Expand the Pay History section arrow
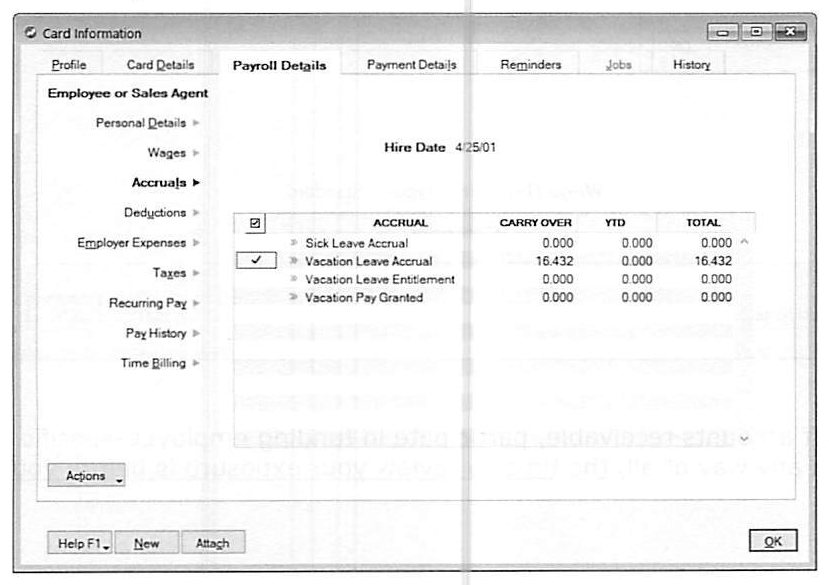Screen dimensions: 829x585 pyautogui.click(x=196, y=333)
